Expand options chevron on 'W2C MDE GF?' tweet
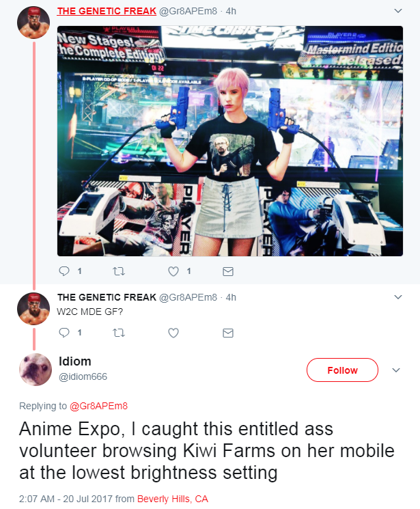Image resolution: width=420 pixels, height=509 pixels. [398, 297]
